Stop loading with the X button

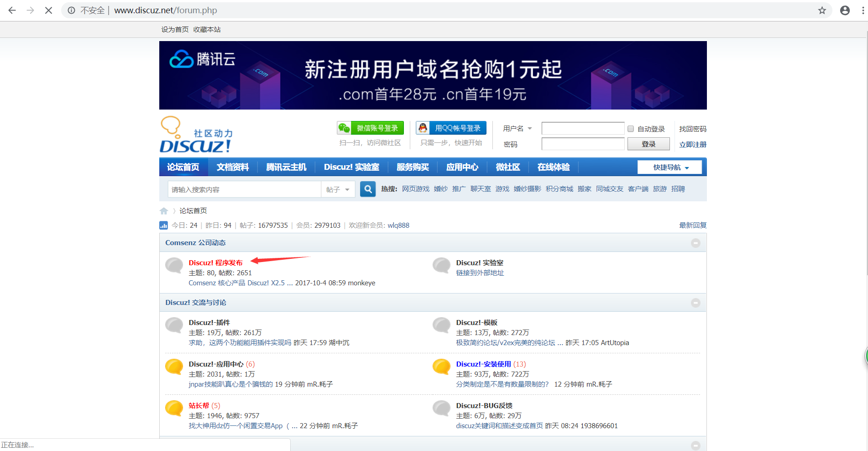coord(48,10)
